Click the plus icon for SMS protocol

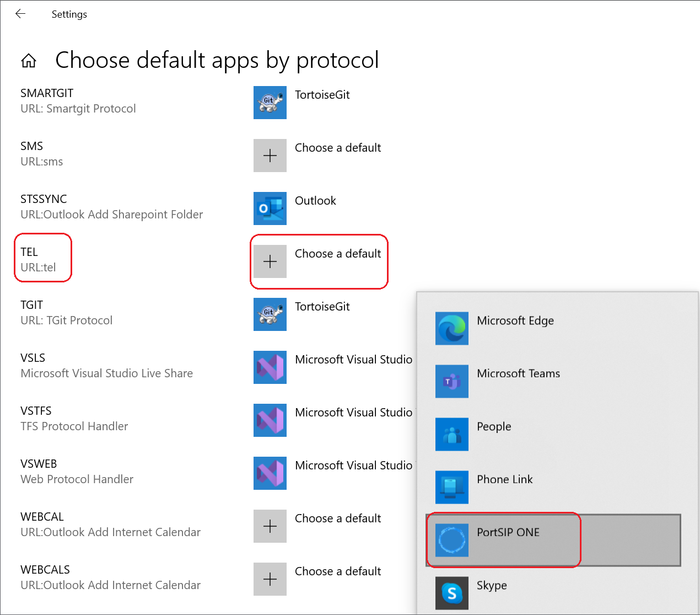click(270, 156)
